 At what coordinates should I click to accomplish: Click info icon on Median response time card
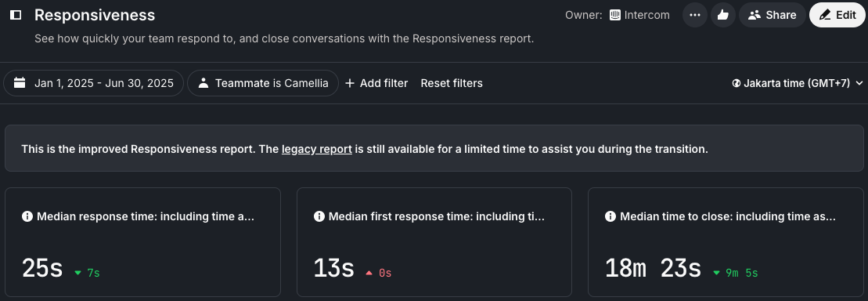(27, 217)
